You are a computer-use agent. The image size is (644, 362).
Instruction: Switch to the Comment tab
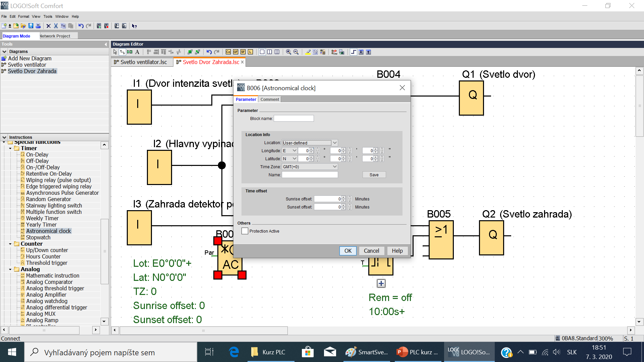point(270,100)
